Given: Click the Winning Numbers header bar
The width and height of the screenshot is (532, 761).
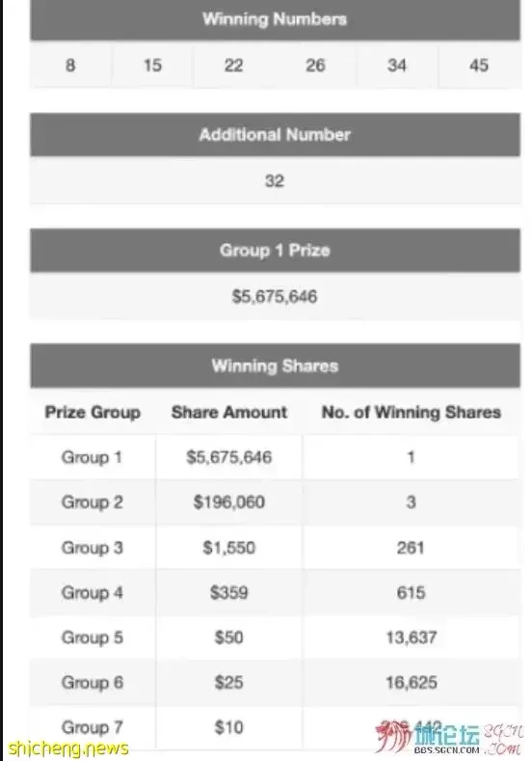Looking at the screenshot, I should (275, 19).
